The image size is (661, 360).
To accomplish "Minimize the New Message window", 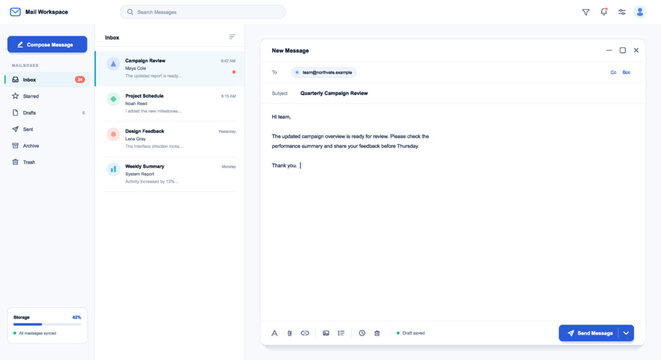I will pos(609,50).
